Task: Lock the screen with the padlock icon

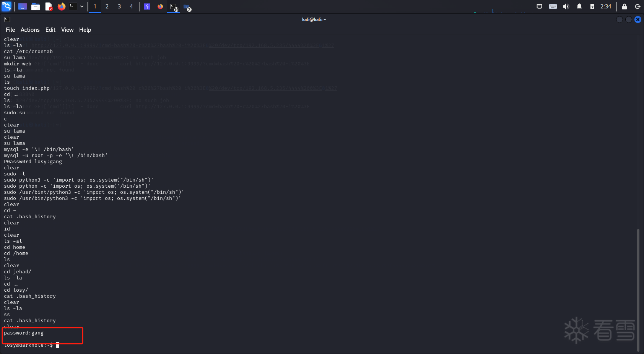Action: [x=624, y=6]
